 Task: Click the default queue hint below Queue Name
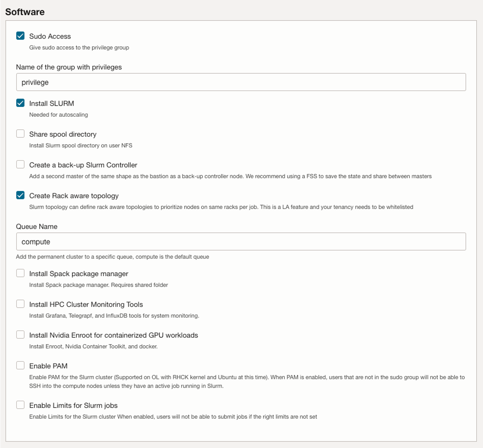[112, 257]
